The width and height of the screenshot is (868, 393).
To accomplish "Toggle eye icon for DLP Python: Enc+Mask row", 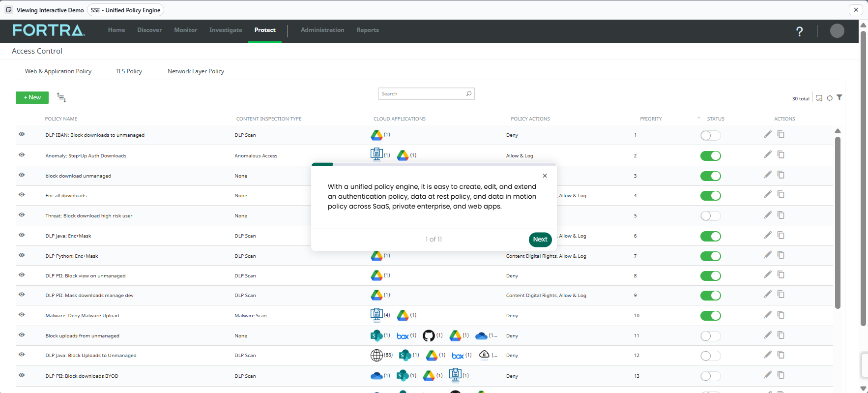I will [22, 255].
